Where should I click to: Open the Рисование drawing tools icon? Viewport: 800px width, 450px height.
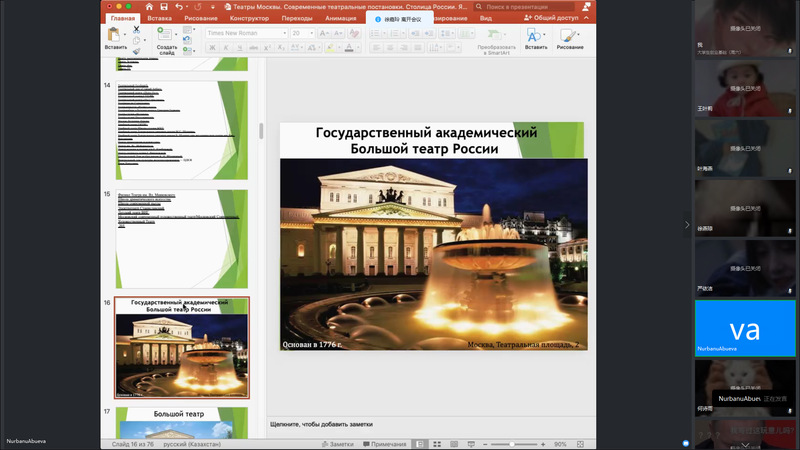coord(567,36)
